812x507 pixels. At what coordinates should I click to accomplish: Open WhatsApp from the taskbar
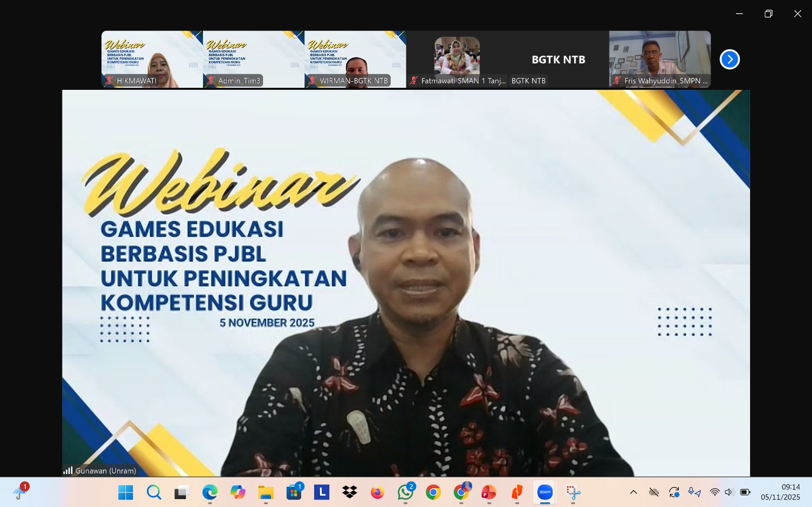(405, 492)
